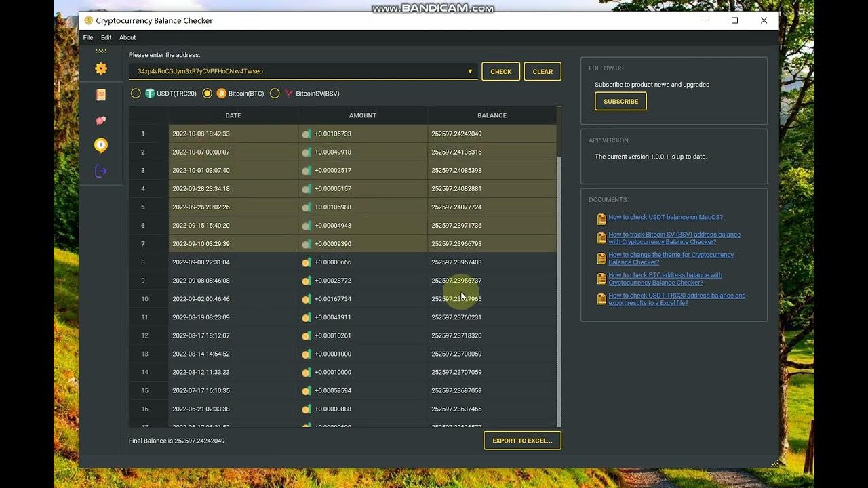The image size is (868, 488).
Task: Click EXPORT TO EXCEL button
Action: [522, 441]
